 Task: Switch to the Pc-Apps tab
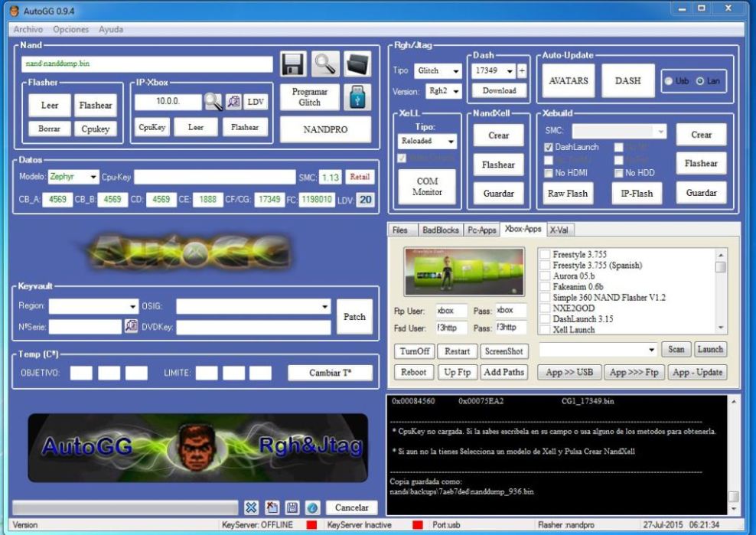coord(481,230)
